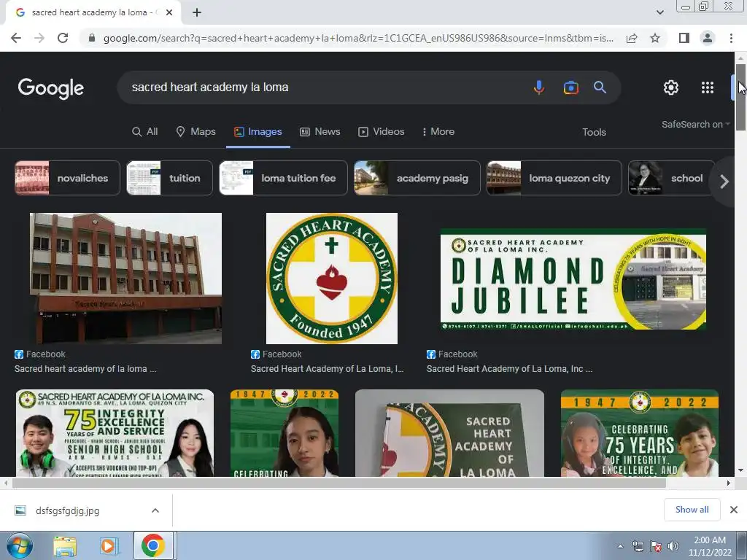Click the search query text field

pos(324,87)
